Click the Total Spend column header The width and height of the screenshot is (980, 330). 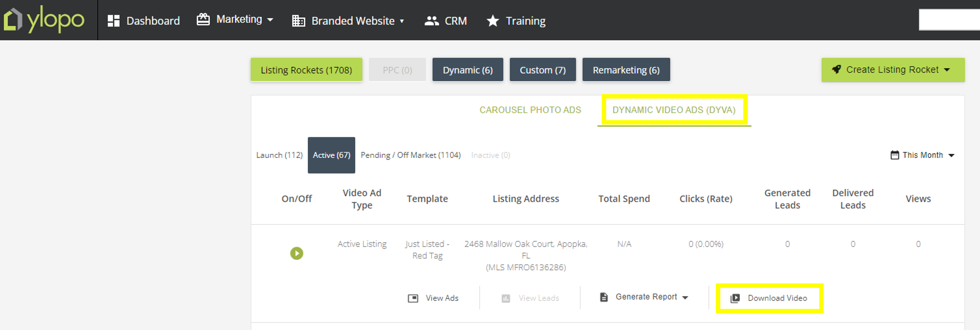624,199
